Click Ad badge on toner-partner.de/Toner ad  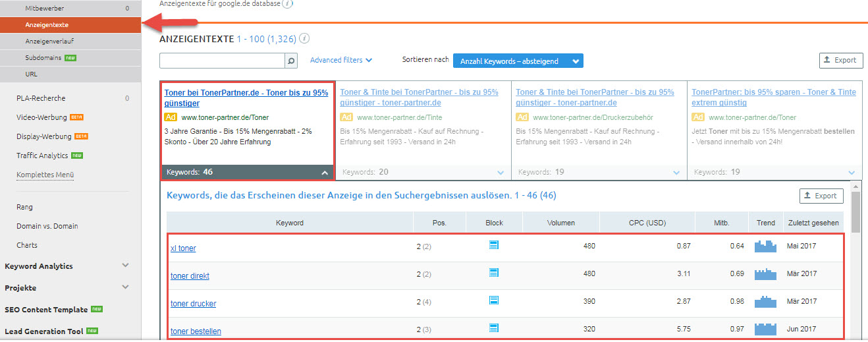coord(171,117)
